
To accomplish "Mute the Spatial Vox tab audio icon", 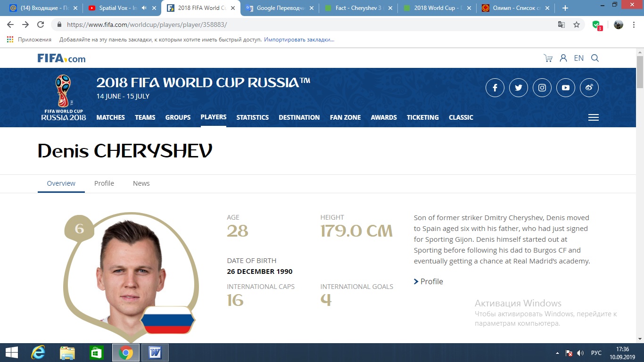I will tap(143, 8).
